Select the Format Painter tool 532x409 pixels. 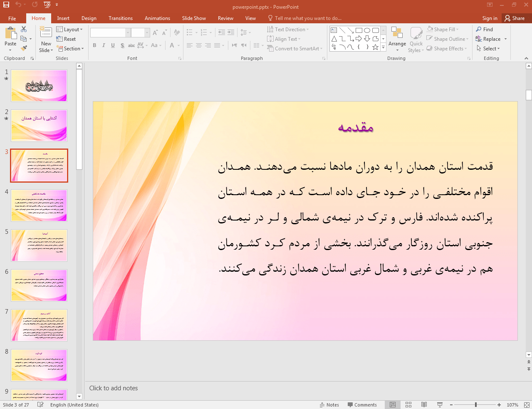[x=24, y=47]
